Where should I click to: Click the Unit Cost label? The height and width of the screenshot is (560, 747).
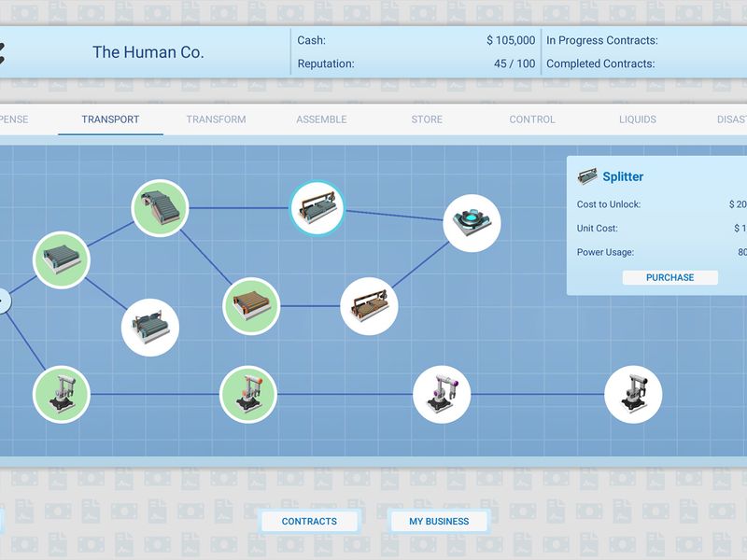(x=597, y=228)
